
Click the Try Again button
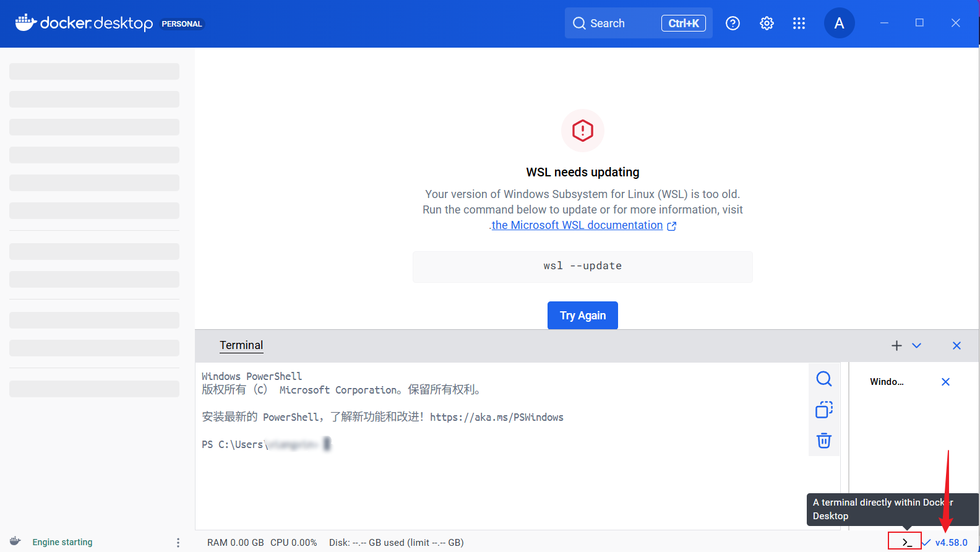coord(583,316)
